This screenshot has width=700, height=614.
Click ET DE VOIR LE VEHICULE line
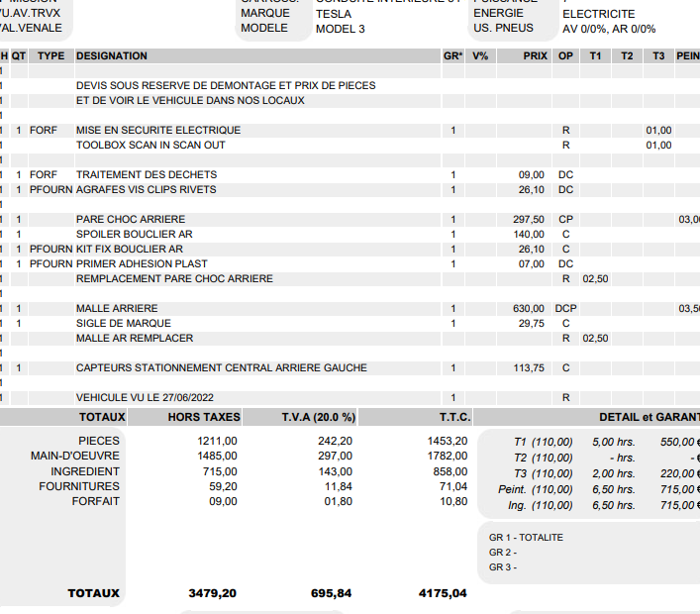click(190, 100)
